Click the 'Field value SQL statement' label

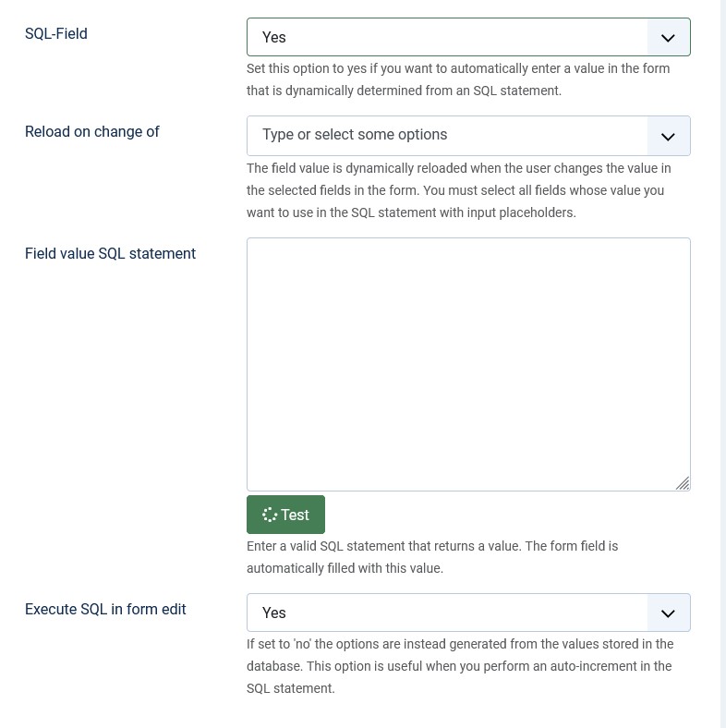click(110, 254)
